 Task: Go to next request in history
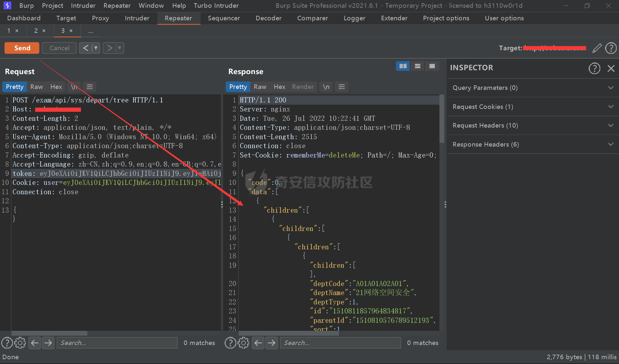[x=110, y=48]
